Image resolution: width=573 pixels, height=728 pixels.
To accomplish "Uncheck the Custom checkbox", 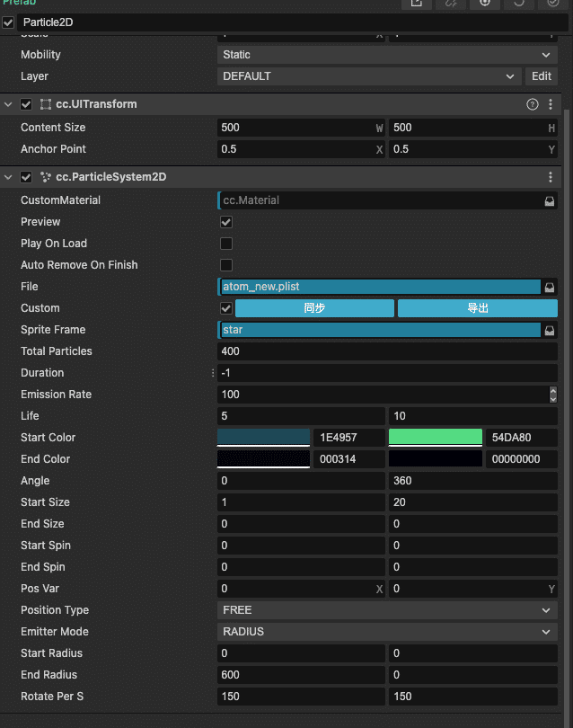I will point(226,308).
